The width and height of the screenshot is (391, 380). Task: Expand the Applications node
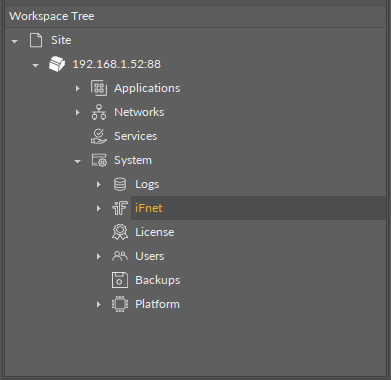77,88
